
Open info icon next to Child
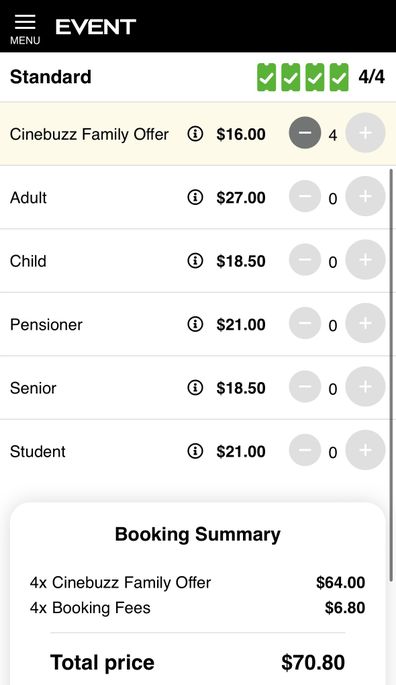coord(195,261)
